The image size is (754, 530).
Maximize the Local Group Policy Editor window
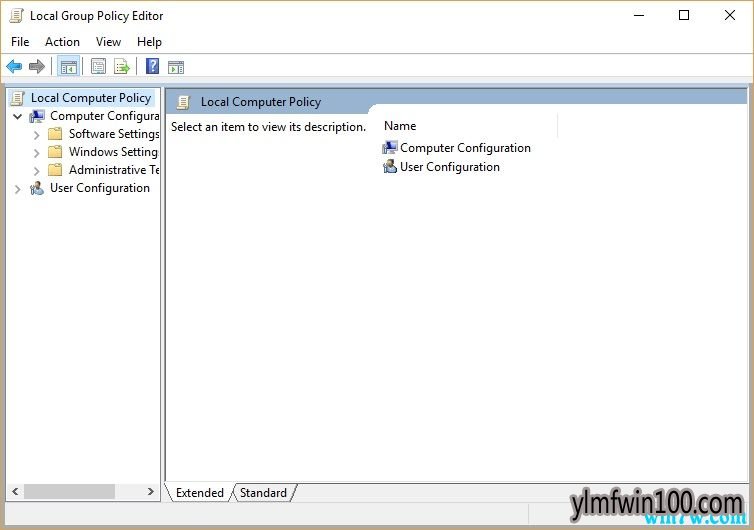[x=684, y=15]
